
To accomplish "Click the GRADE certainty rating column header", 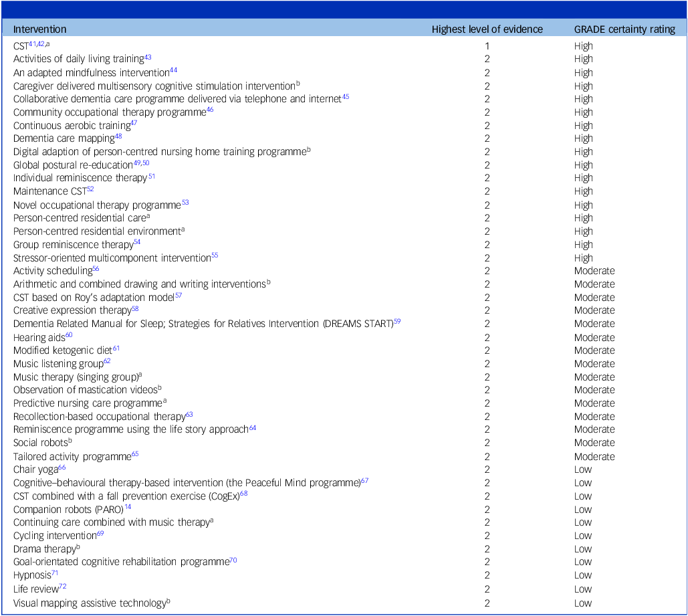I will click(x=624, y=29).
